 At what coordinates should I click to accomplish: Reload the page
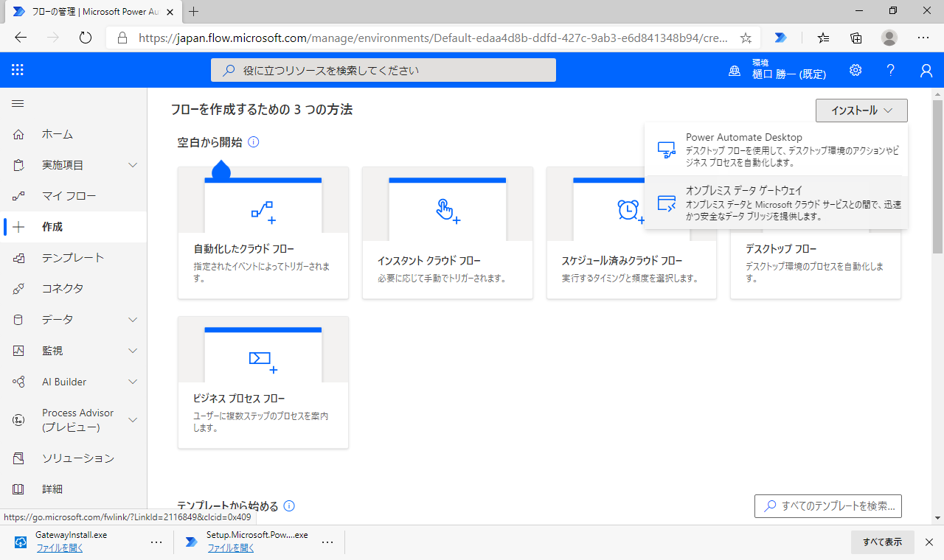tap(85, 38)
